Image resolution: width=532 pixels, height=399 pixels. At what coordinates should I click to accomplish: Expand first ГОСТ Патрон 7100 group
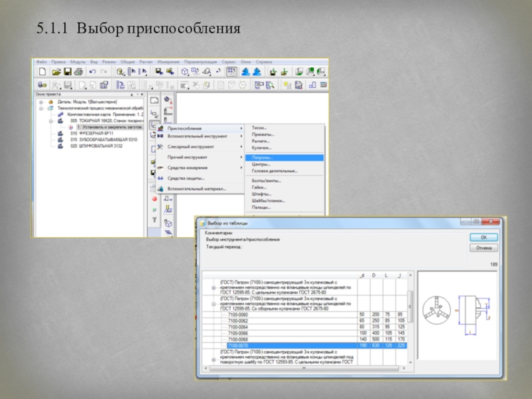(213, 287)
